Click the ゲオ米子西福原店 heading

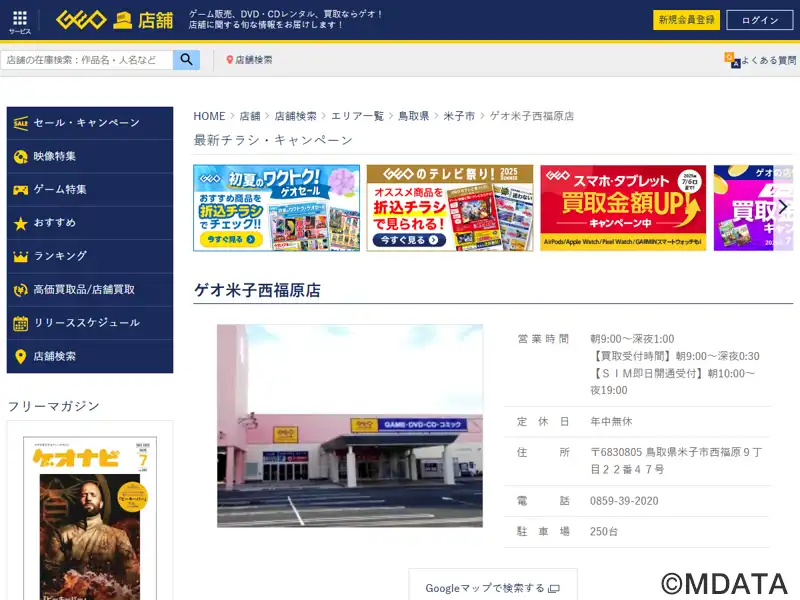pos(257,290)
